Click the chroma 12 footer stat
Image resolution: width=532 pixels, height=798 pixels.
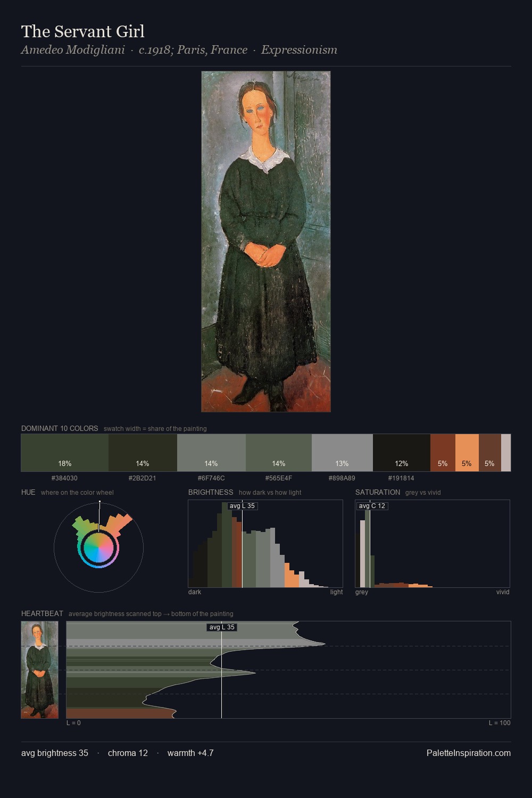pyautogui.click(x=128, y=753)
